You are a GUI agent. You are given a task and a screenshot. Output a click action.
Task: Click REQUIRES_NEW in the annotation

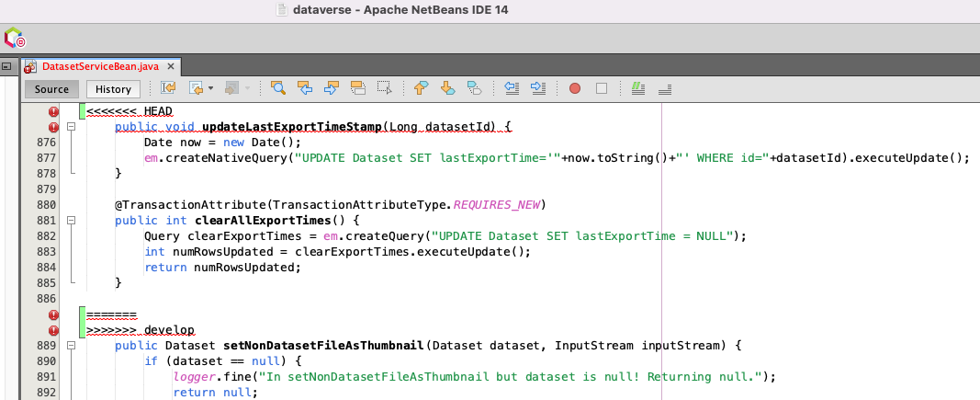tap(497, 205)
